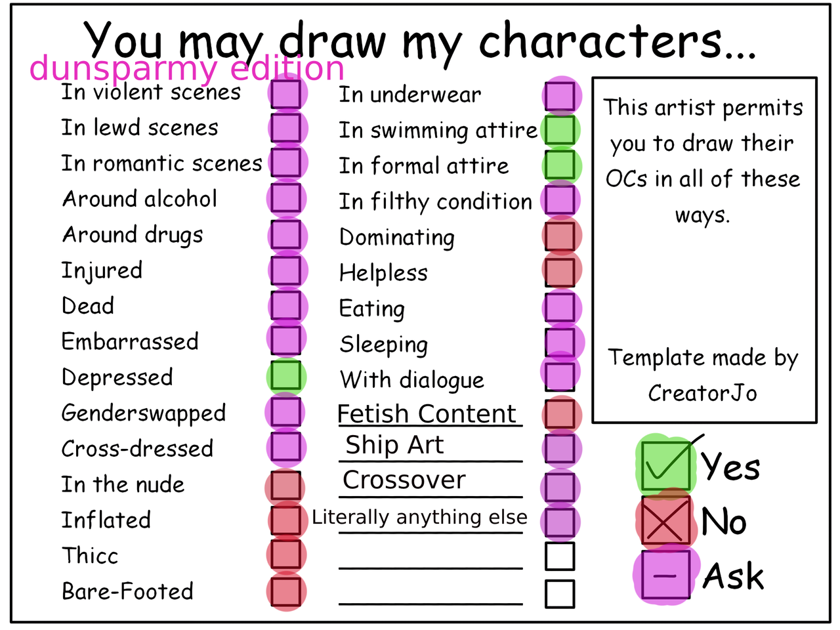Toggle the green 'Depressed' checkbox
Image resolution: width=840 pixels, height=630 pixels.
286,376
